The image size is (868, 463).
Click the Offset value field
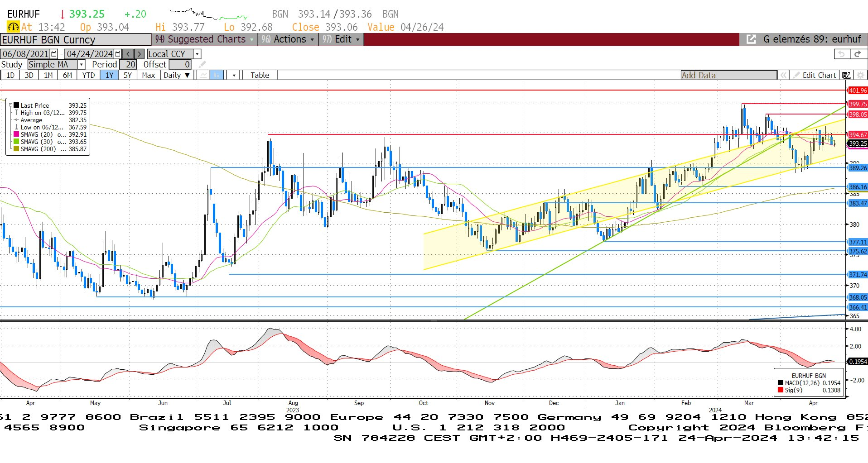180,64
